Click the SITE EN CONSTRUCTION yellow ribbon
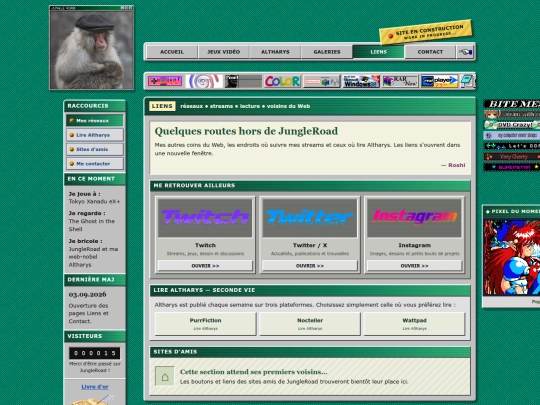This screenshot has height=405, width=540. [426, 32]
